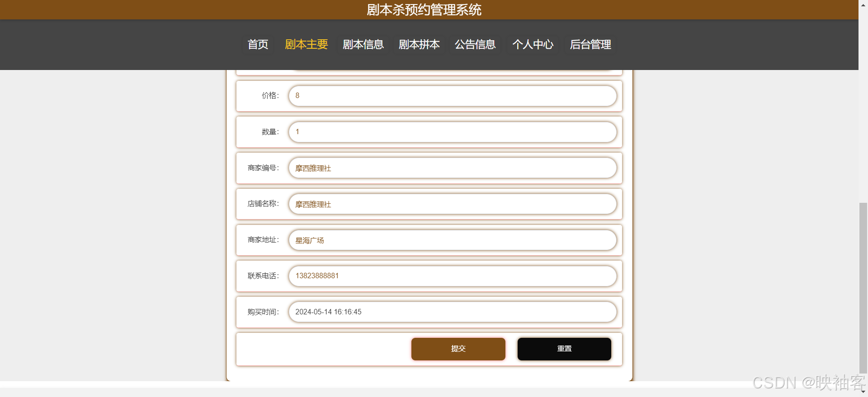
Task: Open the 个人中心 personal center
Action: coord(533,44)
